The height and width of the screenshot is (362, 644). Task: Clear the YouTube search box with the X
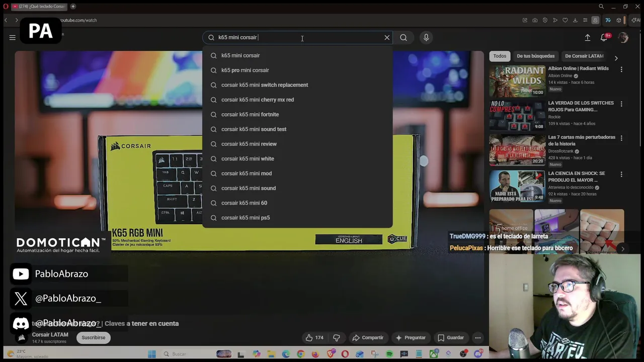click(x=387, y=37)
